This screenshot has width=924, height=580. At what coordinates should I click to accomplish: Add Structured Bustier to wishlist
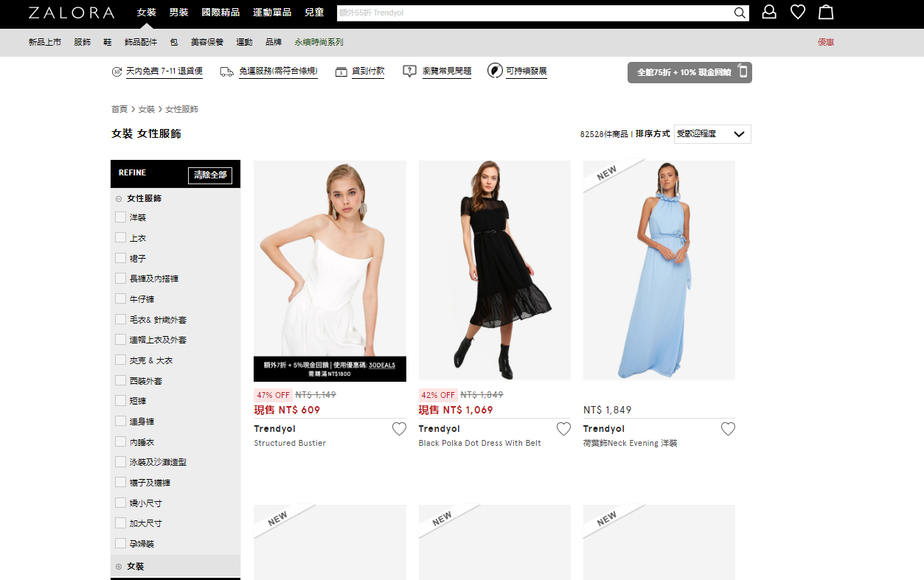click(399, 429)
